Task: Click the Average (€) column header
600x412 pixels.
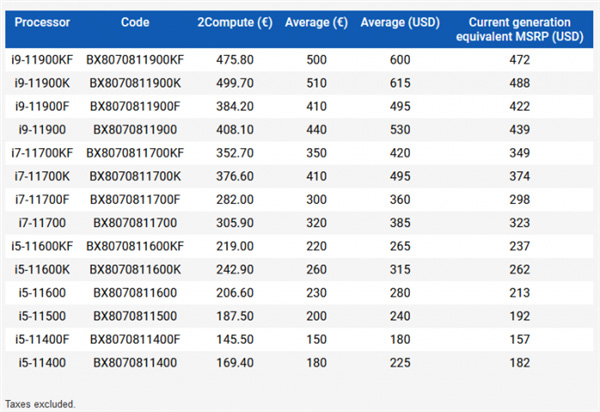Action: 315,21
